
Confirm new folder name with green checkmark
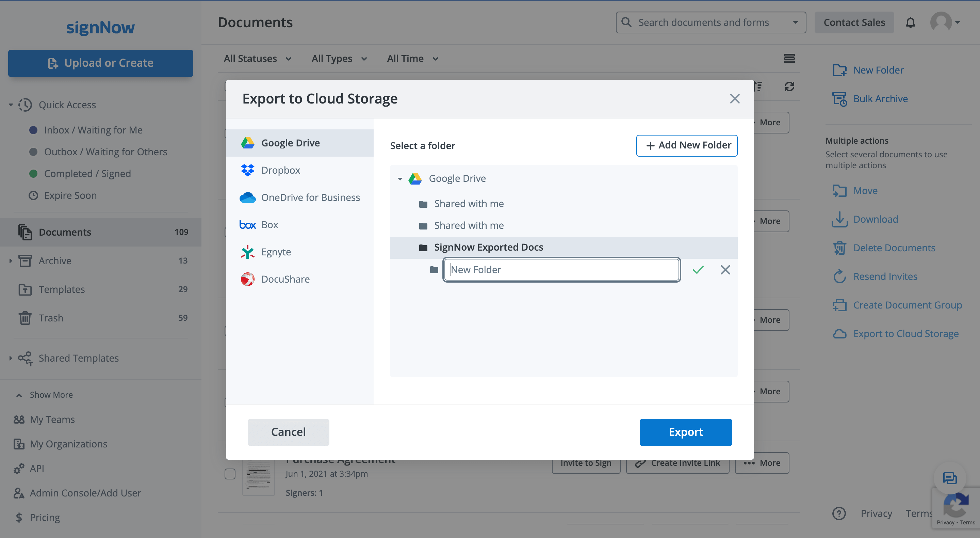(x=698, y=270)
